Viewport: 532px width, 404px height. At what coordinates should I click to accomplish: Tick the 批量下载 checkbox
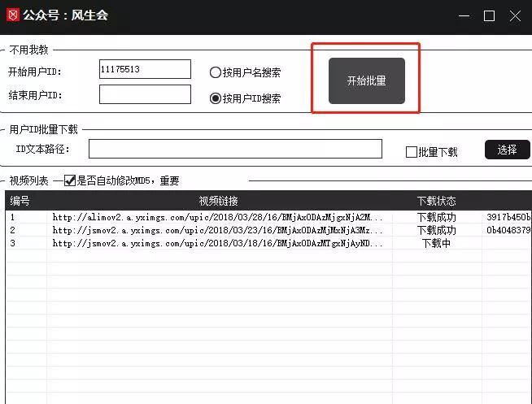(412, 152)
